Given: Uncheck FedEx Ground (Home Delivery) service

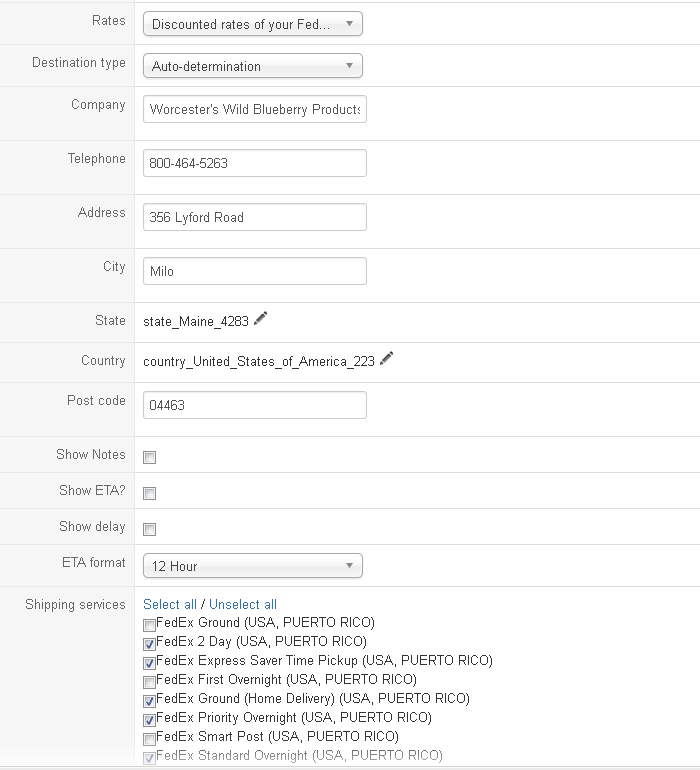Looking at the screenshot, I should tap(150, 701).
